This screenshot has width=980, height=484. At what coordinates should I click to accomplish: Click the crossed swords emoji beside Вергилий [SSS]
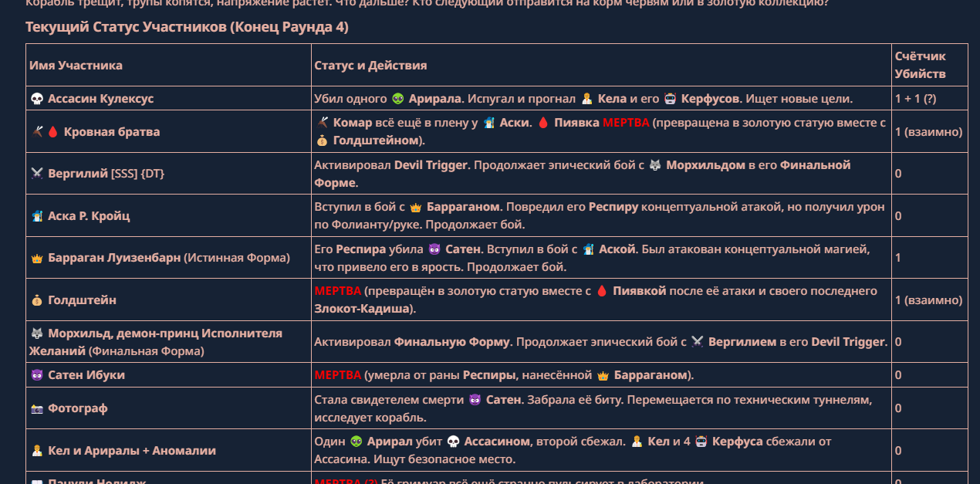click(x=36, y=174)
